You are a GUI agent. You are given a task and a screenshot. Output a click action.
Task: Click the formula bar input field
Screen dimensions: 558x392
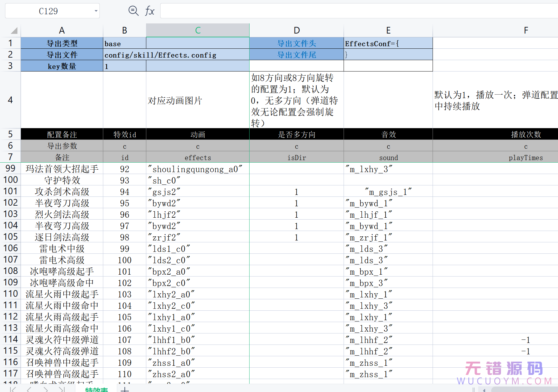tap(358, 11)
